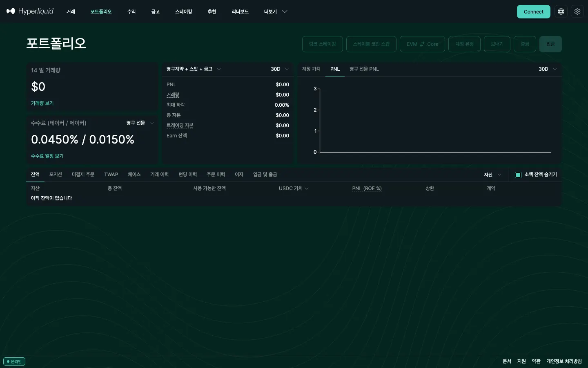Open the language globe icon

point(561,11)
